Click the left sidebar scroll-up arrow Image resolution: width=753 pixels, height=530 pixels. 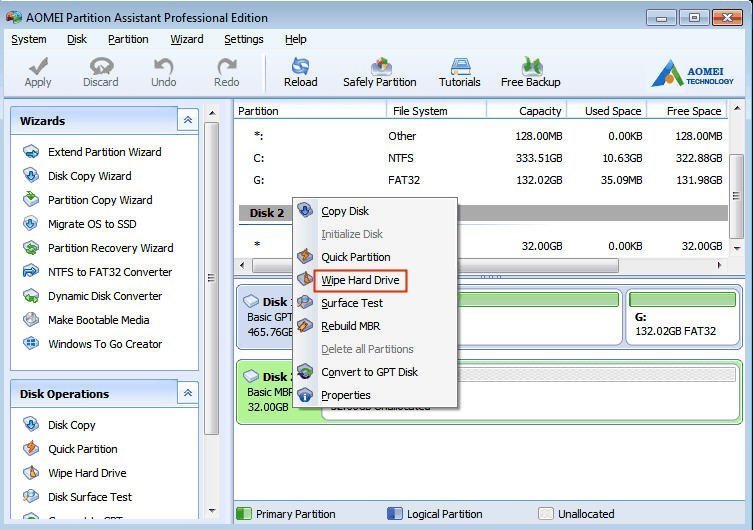(212, 113)
